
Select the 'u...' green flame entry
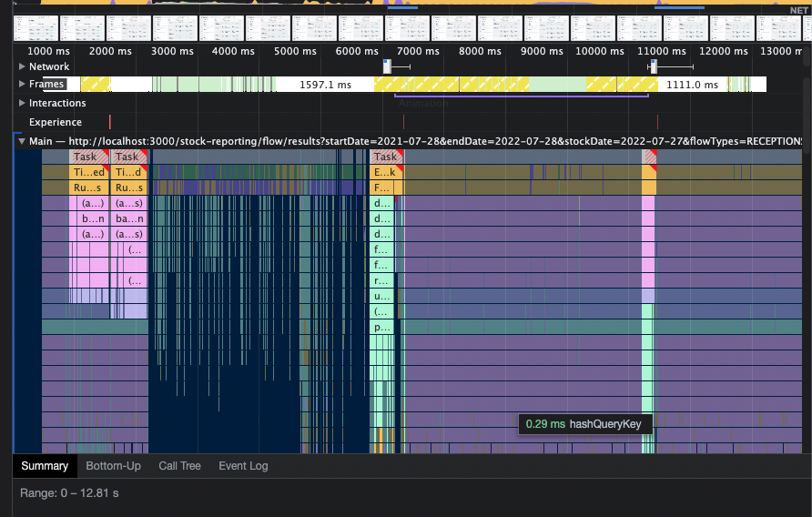[x=381, y=297]
